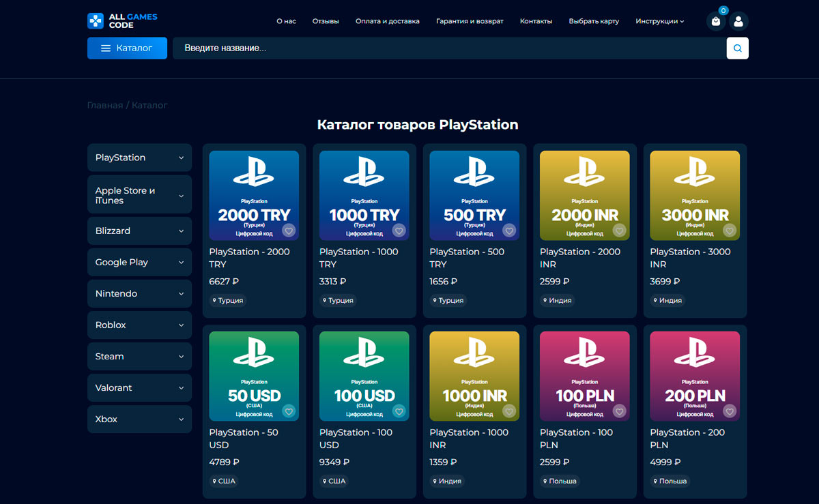Open the shopping cart icon
Screen dimensions: 819x504
click(x=715, y=21)
